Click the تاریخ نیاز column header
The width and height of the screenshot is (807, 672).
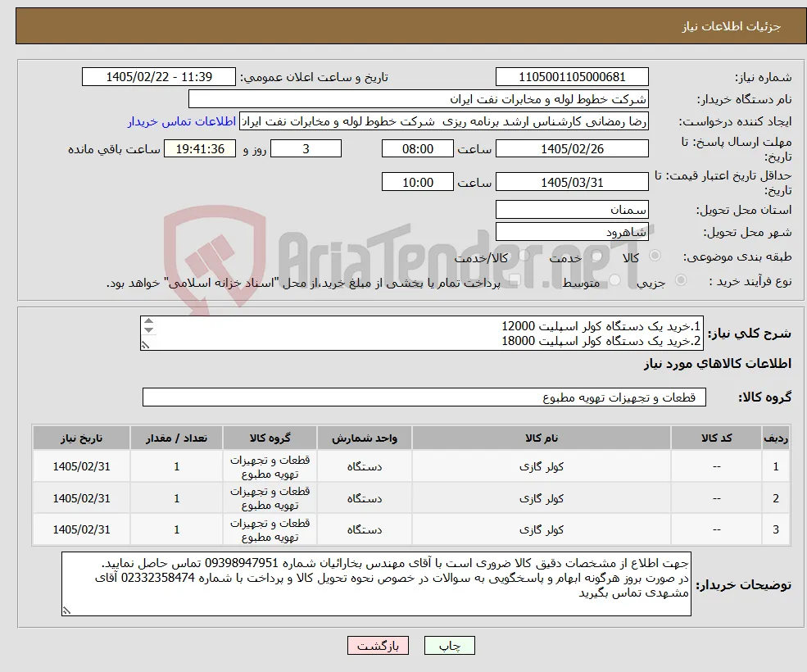[81, 438]
